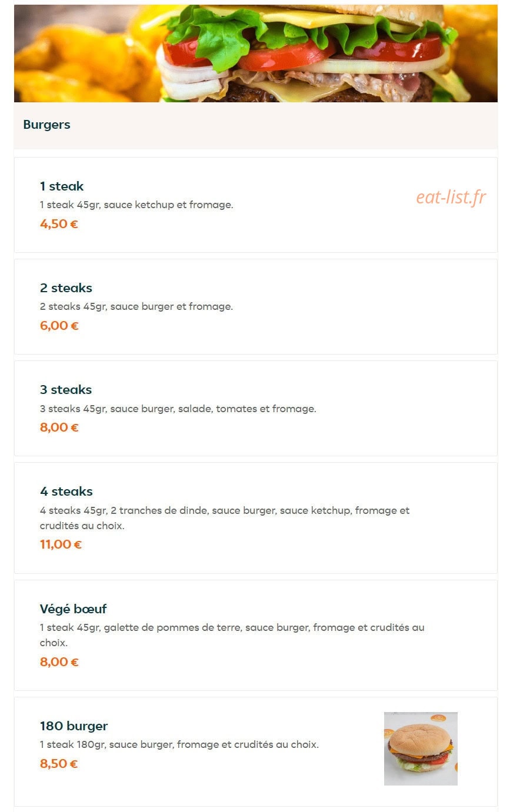
Task: Click the Burgers category heading
Action: coord(46,125)
